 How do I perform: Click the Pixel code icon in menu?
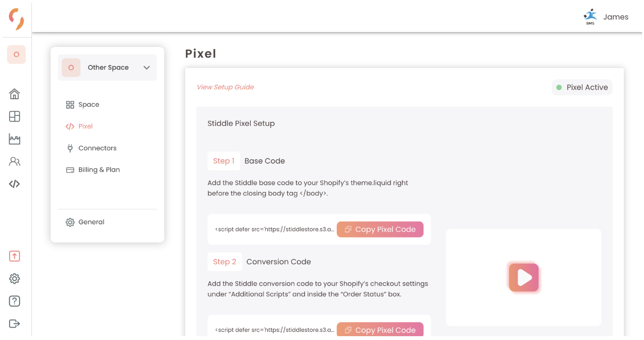point(70,126)
